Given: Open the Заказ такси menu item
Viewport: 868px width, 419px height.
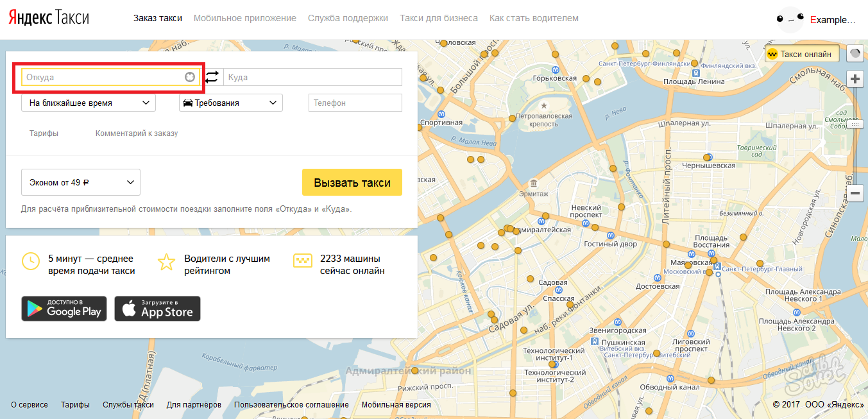Looking at the screenshot, I should 158,18.
